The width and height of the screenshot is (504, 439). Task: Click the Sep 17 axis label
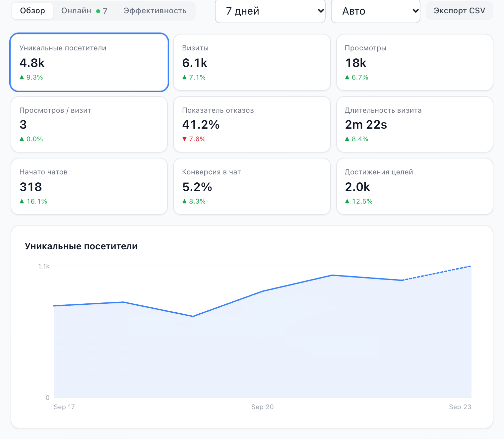pyautogui.click(x=64, y=407)
